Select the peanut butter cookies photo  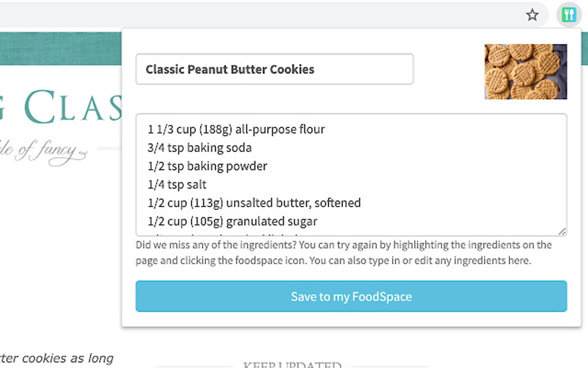point(525,71)
